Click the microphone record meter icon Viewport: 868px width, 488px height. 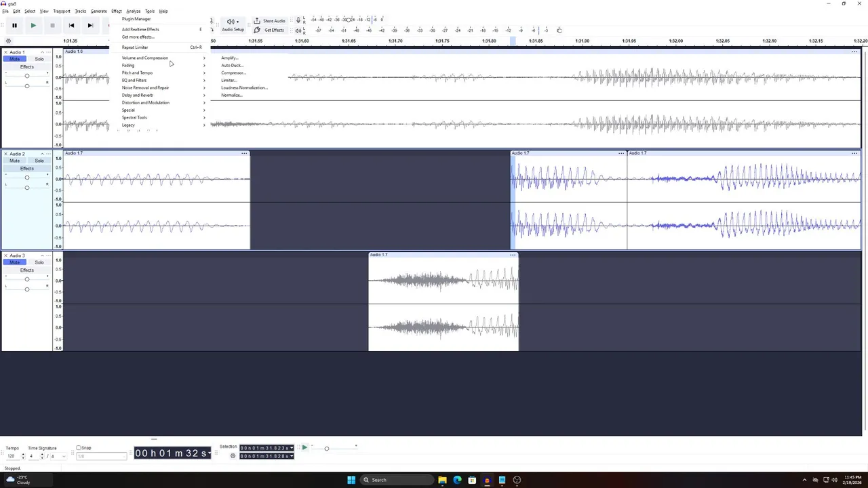point(298,20)
